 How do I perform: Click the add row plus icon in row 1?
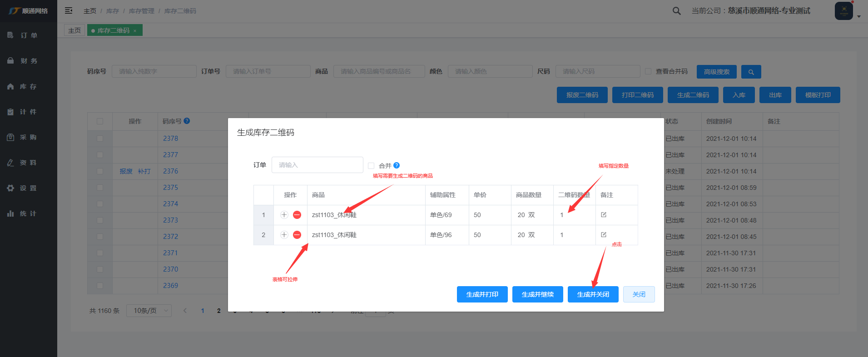[x=284, y=215]
